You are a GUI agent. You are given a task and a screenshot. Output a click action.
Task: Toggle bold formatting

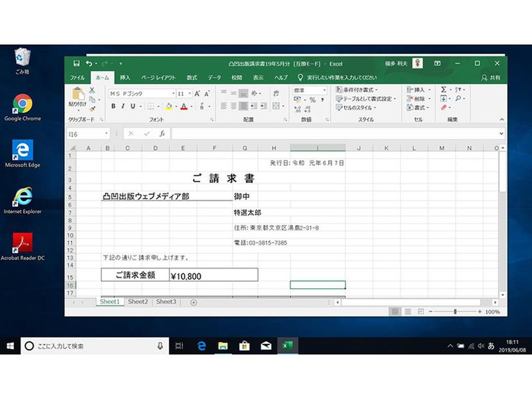click(x=113, y=106)
